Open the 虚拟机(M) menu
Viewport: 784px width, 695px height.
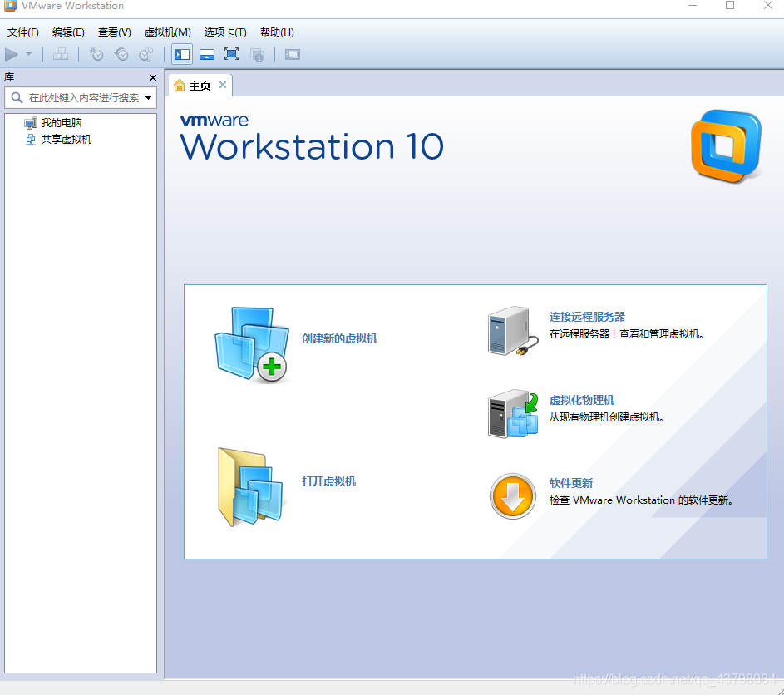167,32
